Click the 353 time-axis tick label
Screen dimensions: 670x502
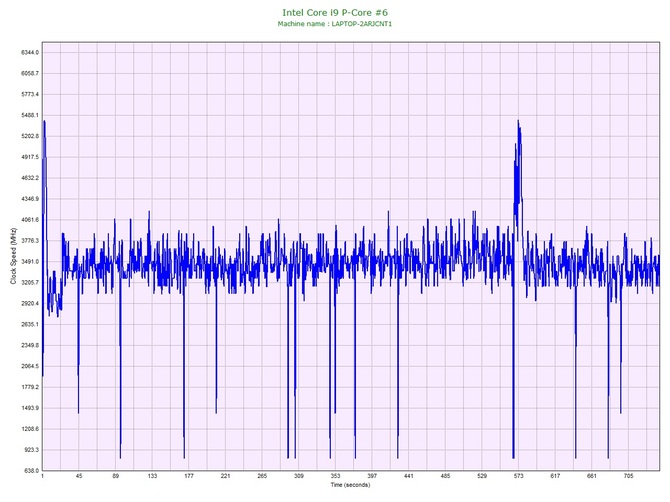[335, 476]
